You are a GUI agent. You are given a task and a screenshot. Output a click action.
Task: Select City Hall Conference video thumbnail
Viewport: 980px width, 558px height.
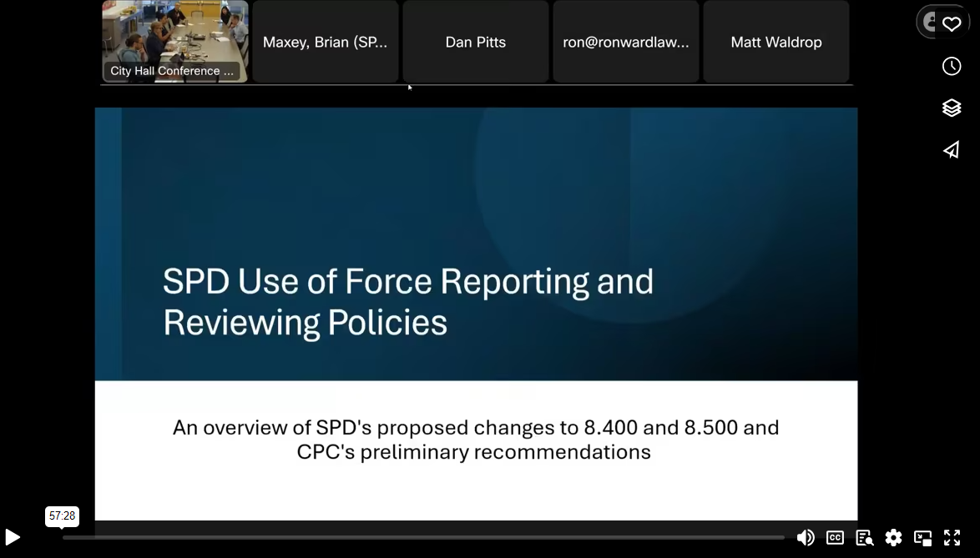point(175,41)
